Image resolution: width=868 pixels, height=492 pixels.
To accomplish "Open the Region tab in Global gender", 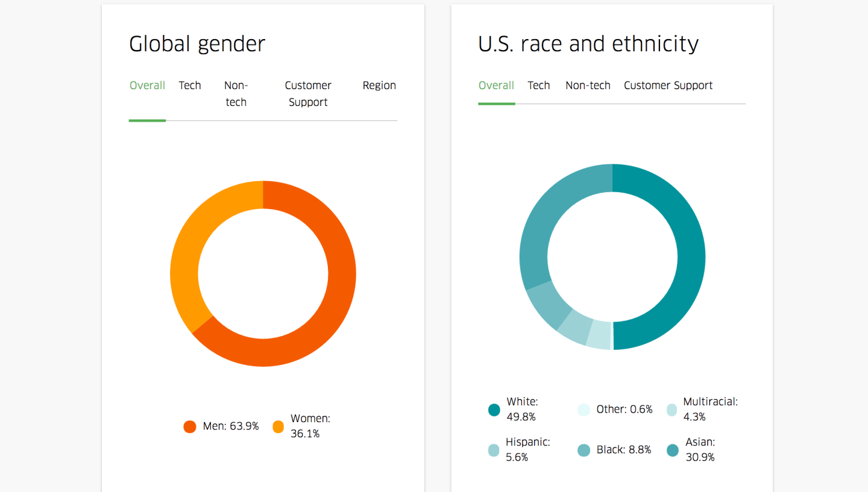I will point(379,85).
